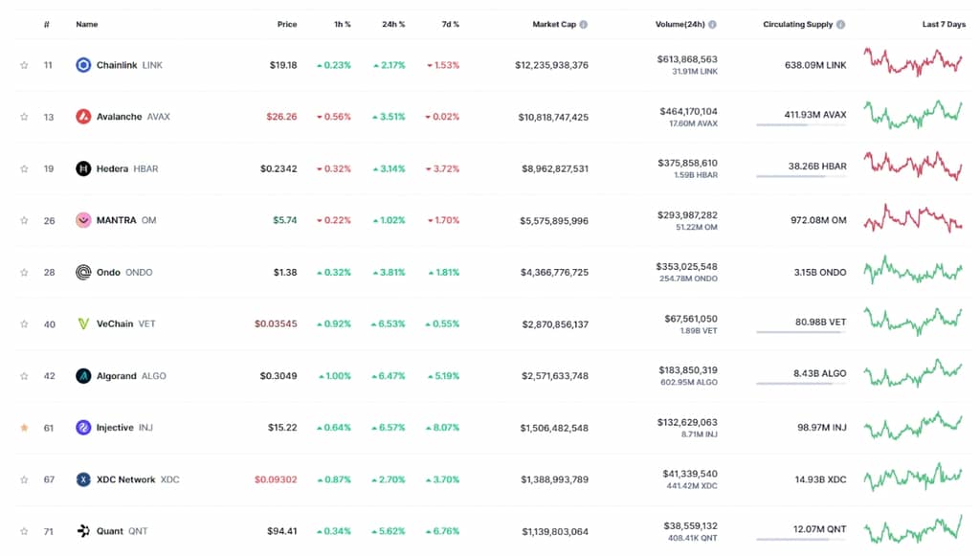
Task: Toggle watchlist star for XDC Network
Action: [x=24, y=479]
